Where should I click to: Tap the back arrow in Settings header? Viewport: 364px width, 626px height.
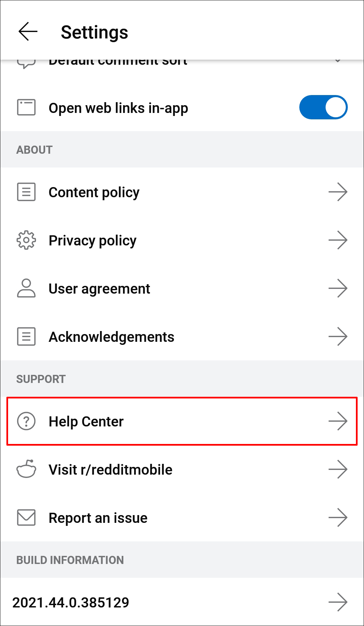[x=28, y=32]
